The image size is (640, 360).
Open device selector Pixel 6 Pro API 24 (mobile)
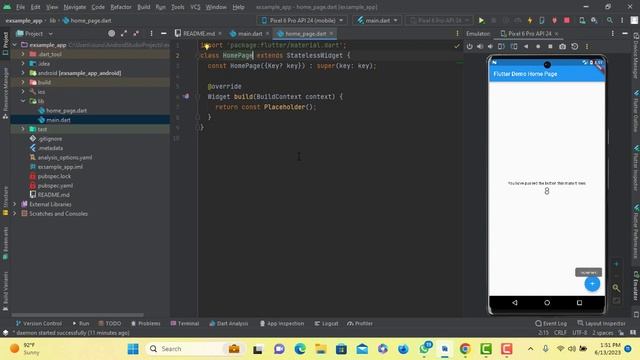coord(302,20)
